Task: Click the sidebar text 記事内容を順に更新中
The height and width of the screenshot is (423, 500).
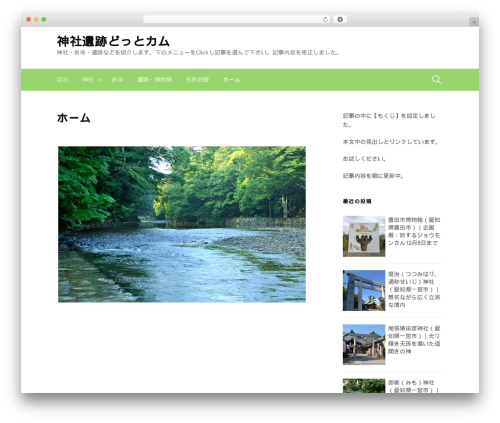Action: tap(373, 176)
